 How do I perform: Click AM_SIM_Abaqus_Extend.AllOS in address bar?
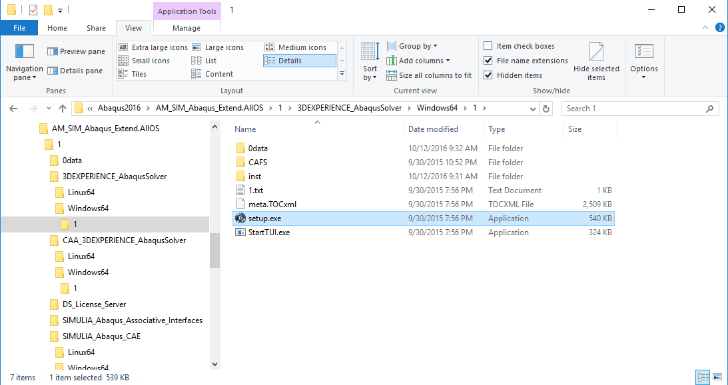point(209,108)
